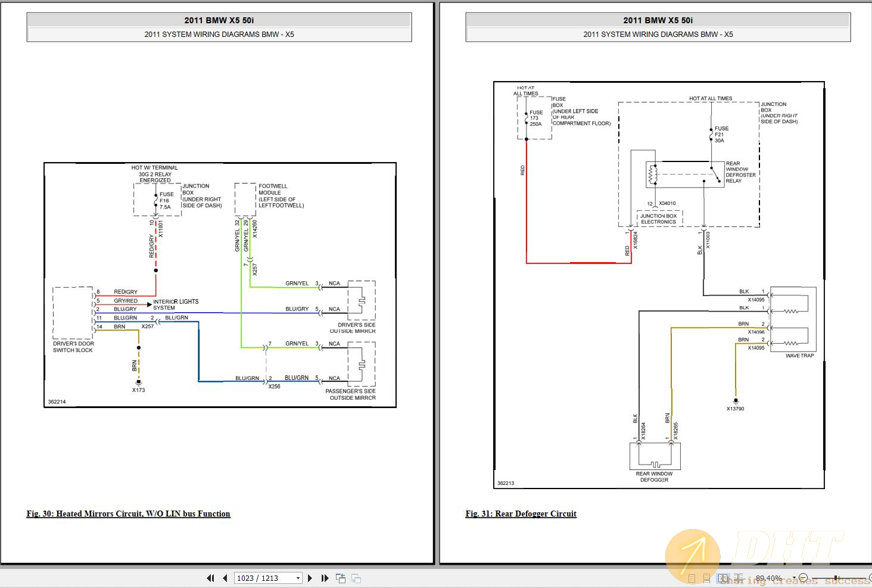
Task: Open the page number dropdown arrow
Action: pos(298,578)
